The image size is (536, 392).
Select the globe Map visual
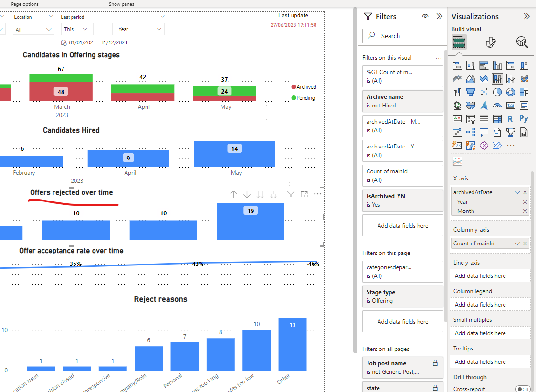457,106
